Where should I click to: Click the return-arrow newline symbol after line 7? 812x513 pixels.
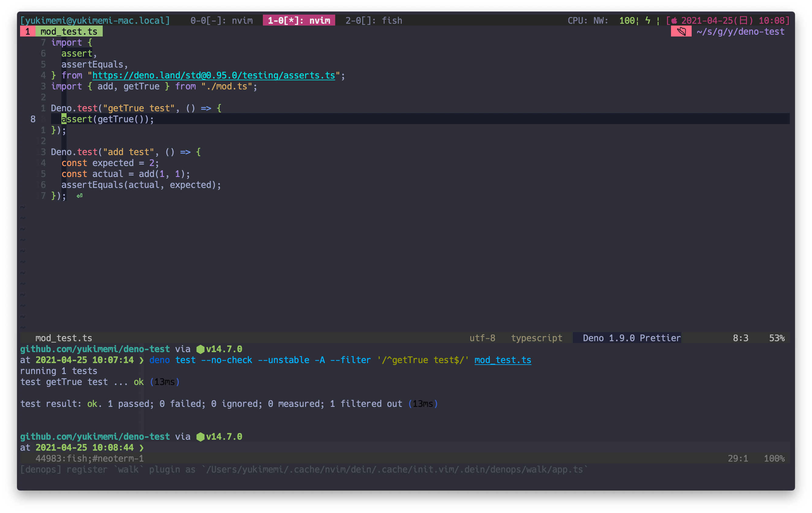coord(79,196)
